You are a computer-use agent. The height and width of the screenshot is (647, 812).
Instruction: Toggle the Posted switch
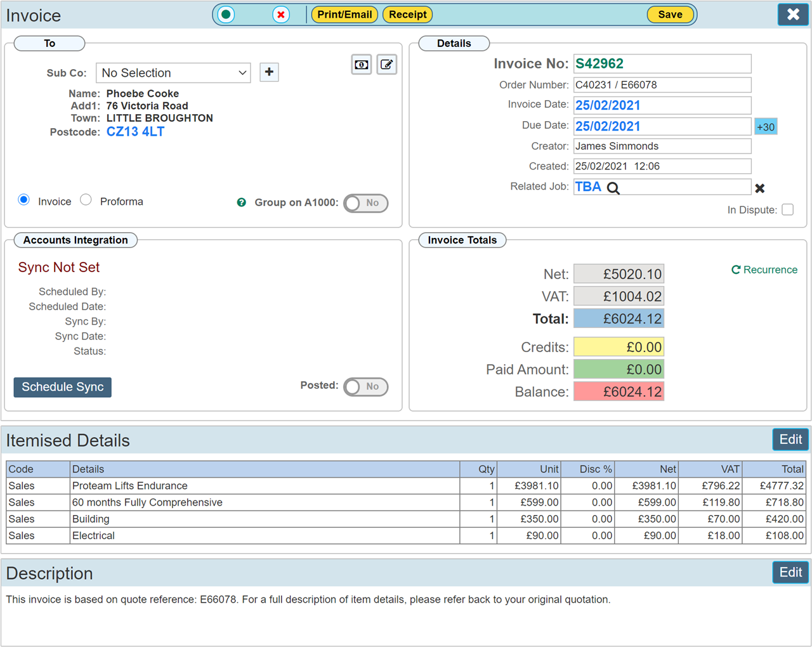tap(366, 386)
